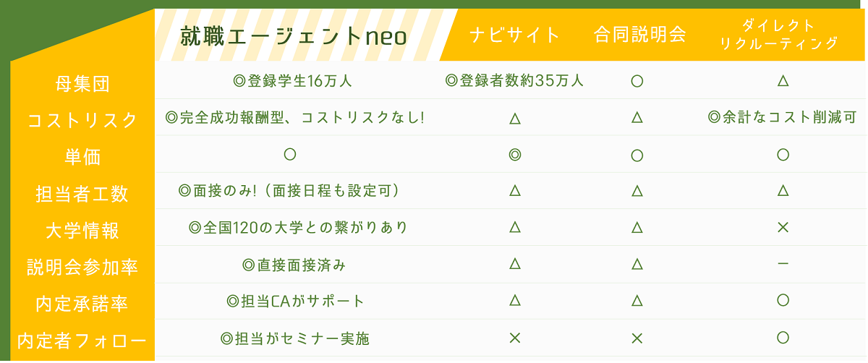Image resolution: width=868 pixels, height=363 pixels.
Task: Click the 就職エージェントneo column header
Action: [x=293, y=35]
